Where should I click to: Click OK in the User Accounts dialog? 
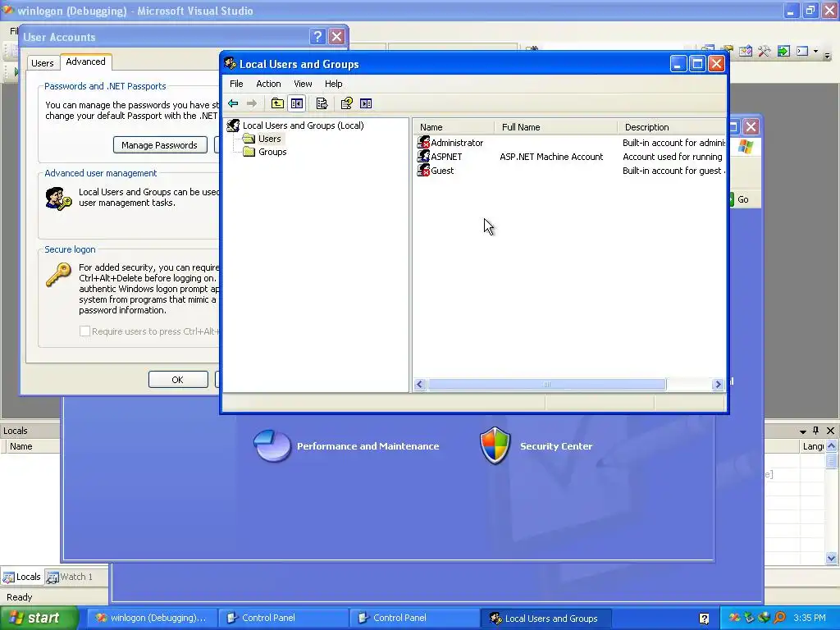point(178,379)
